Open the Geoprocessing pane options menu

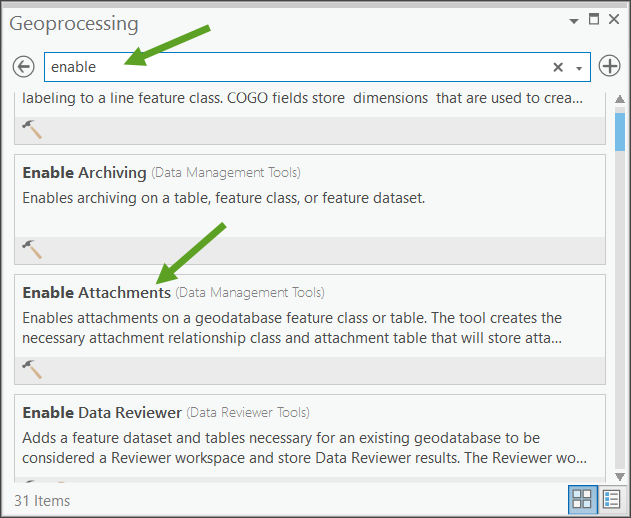point(573,20)
